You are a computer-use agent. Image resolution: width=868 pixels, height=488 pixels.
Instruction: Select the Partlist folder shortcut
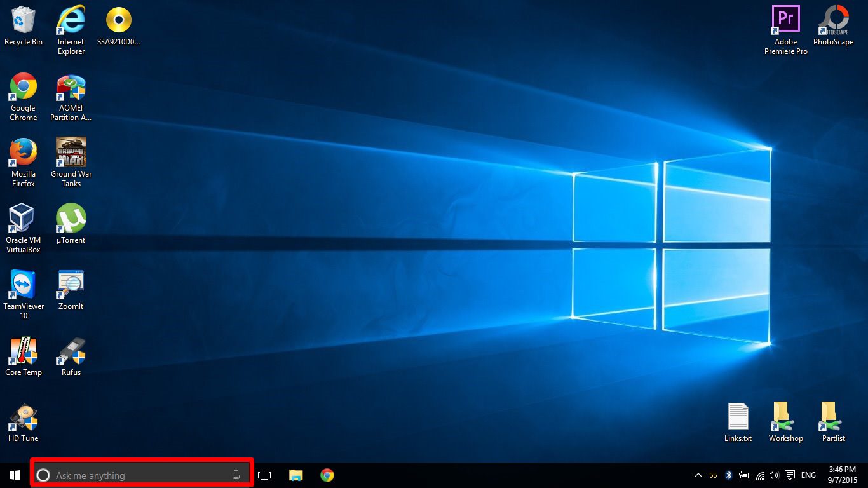coord(834,422)
